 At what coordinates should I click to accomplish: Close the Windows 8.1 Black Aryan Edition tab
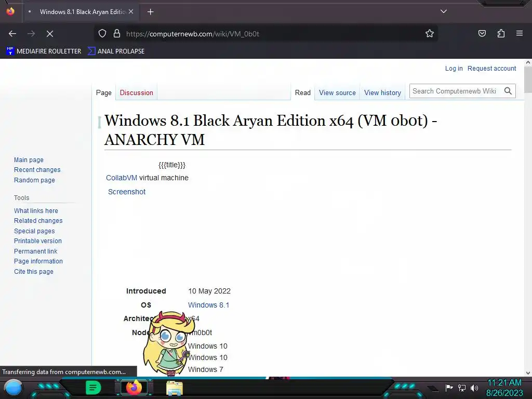point(131,11)
